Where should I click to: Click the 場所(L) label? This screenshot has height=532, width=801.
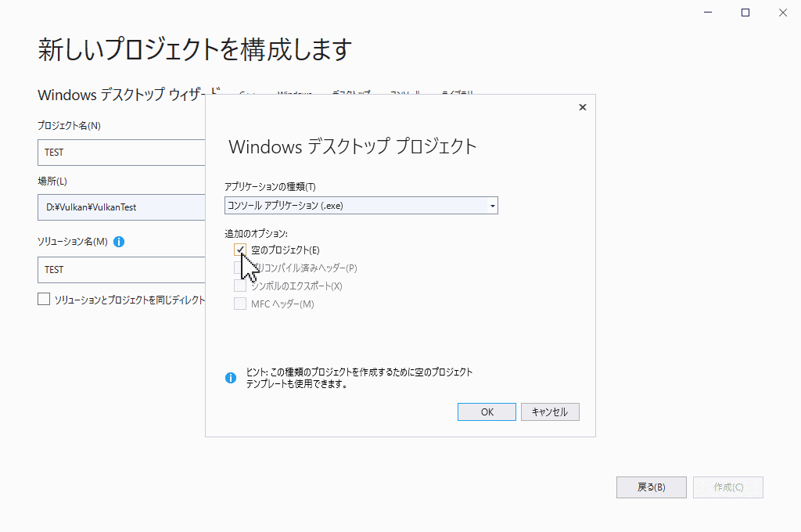click(x=52, y=181)
